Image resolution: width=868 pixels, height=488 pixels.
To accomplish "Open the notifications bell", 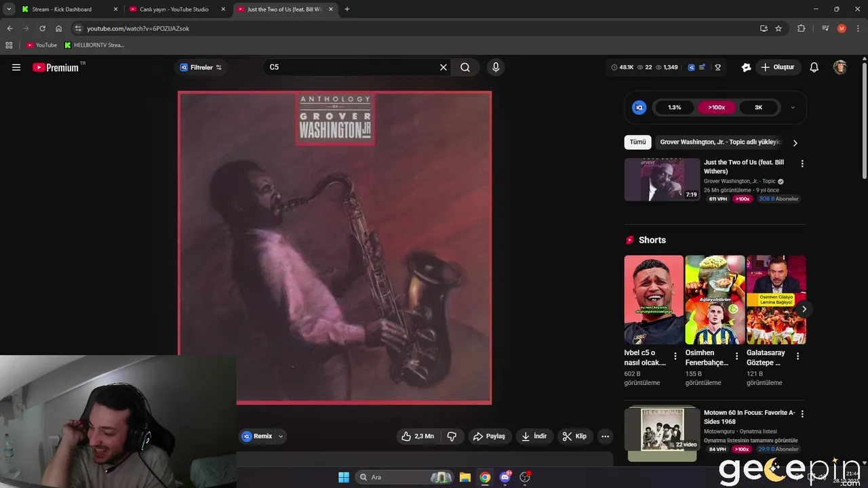I will pyautogui.click(x=814, y=67).
